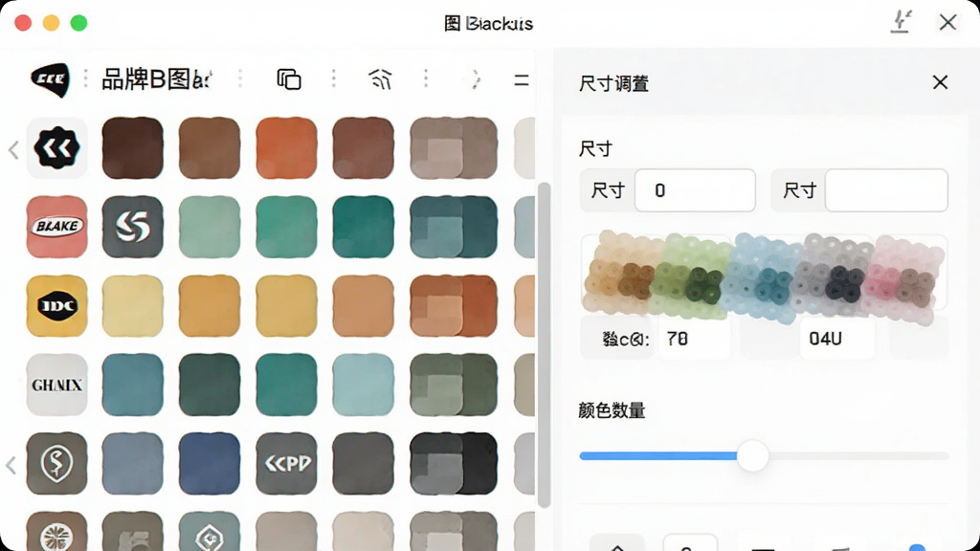Expand using the toolbar's right chevron

476,79
